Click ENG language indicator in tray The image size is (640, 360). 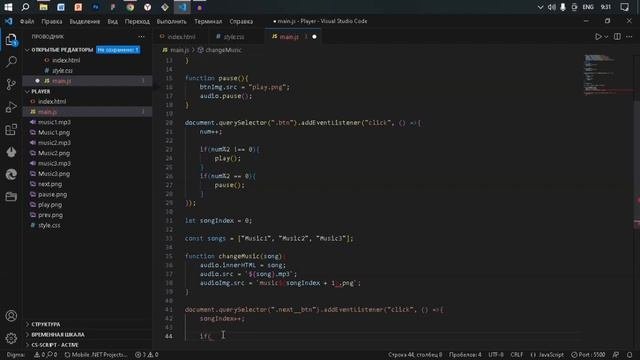click(x=588, y=7)
